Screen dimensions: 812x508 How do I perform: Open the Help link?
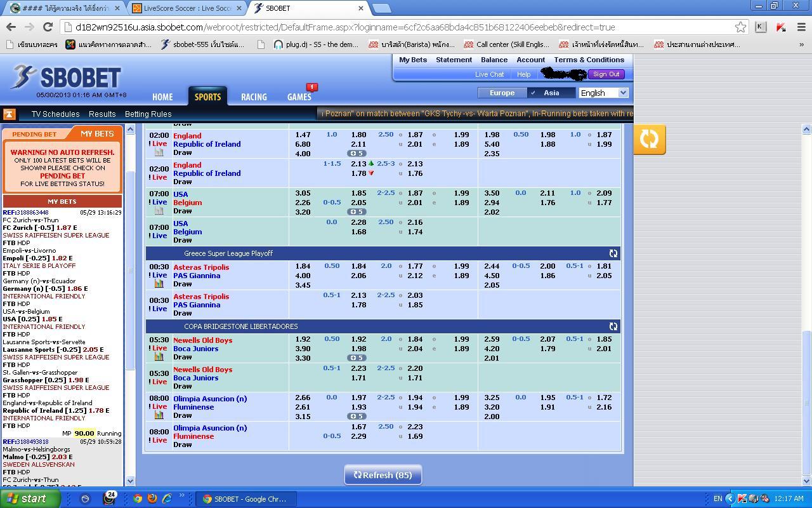coord(523,74)
